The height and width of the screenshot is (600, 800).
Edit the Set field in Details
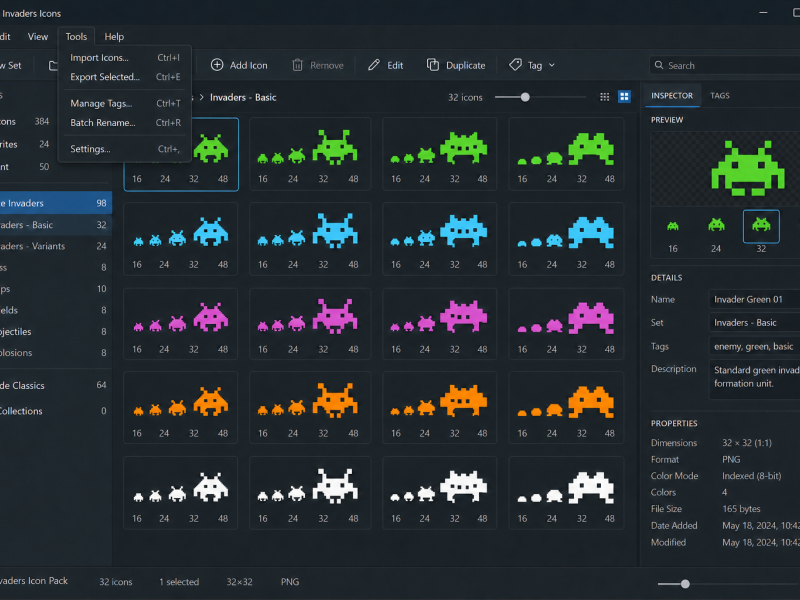[754, 322]
